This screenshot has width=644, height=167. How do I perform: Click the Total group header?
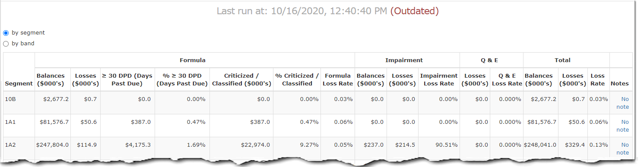click(x=563, y=60)
